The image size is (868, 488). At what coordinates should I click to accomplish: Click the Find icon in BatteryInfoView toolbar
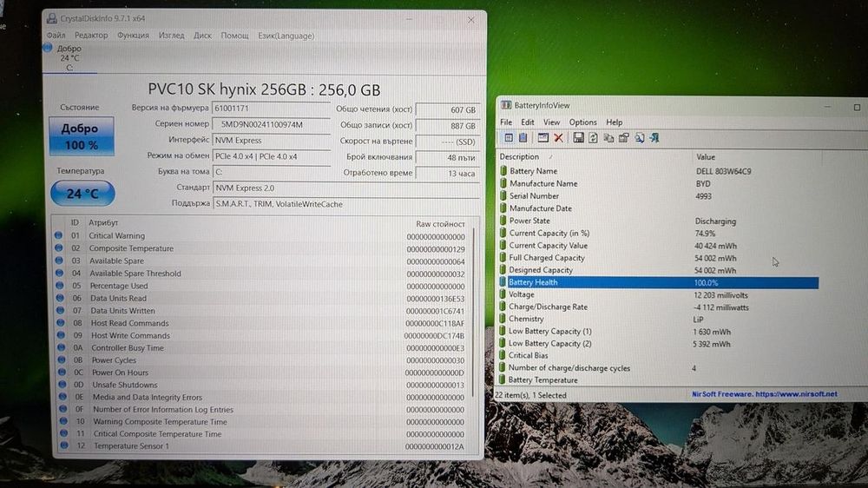tap(640, 138)
